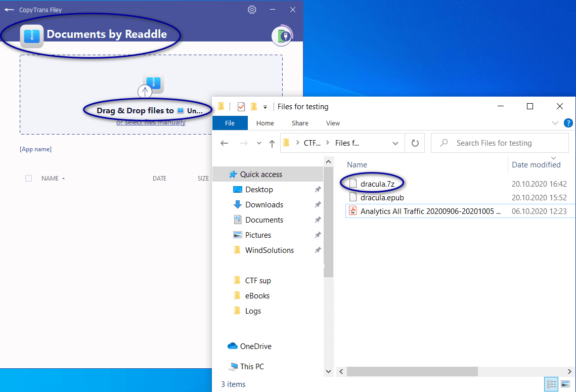The image size is (576, 392).
Task: Open Desktop in navigation pane
Action: (259, 190)
